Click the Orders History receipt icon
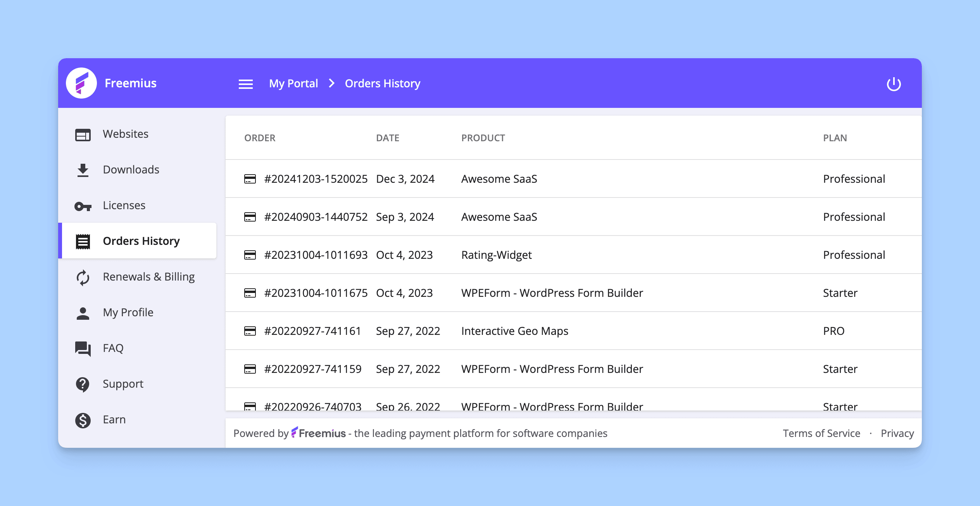This screenshot has height=506, width=980. (83, 241)
